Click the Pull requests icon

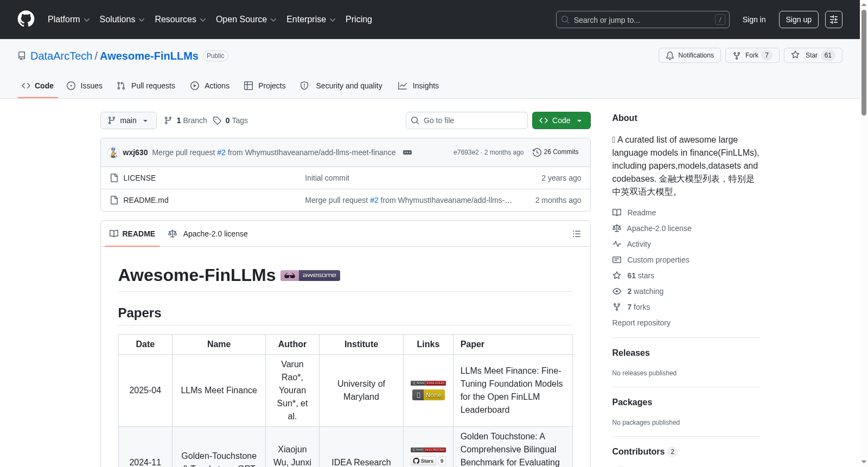[121, 86]
